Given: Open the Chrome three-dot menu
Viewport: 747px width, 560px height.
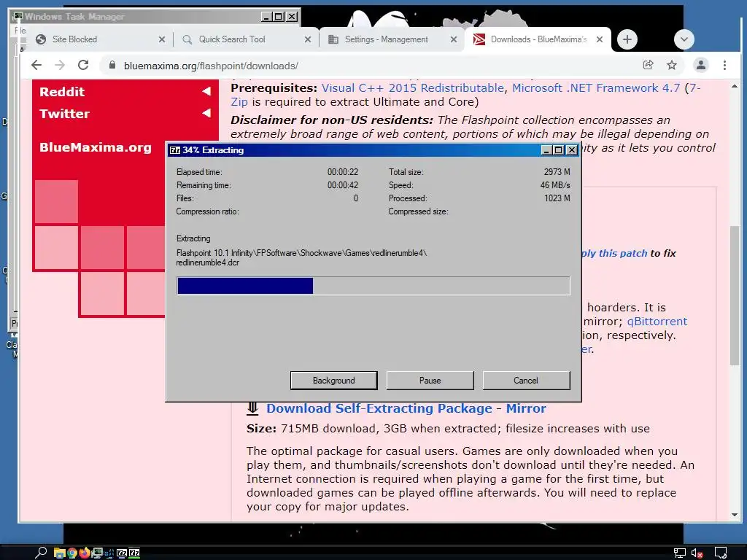Looking at the screenshot, I should coord(724,65).
